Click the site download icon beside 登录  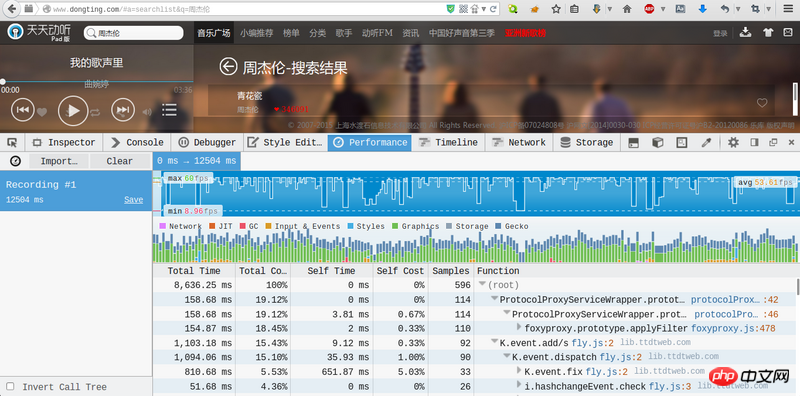coord(745,33)
